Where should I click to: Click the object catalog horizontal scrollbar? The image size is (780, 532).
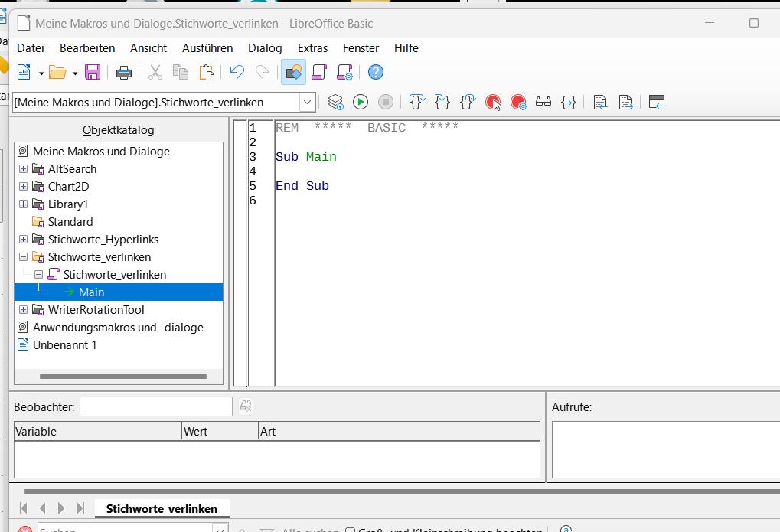point(122,377)
